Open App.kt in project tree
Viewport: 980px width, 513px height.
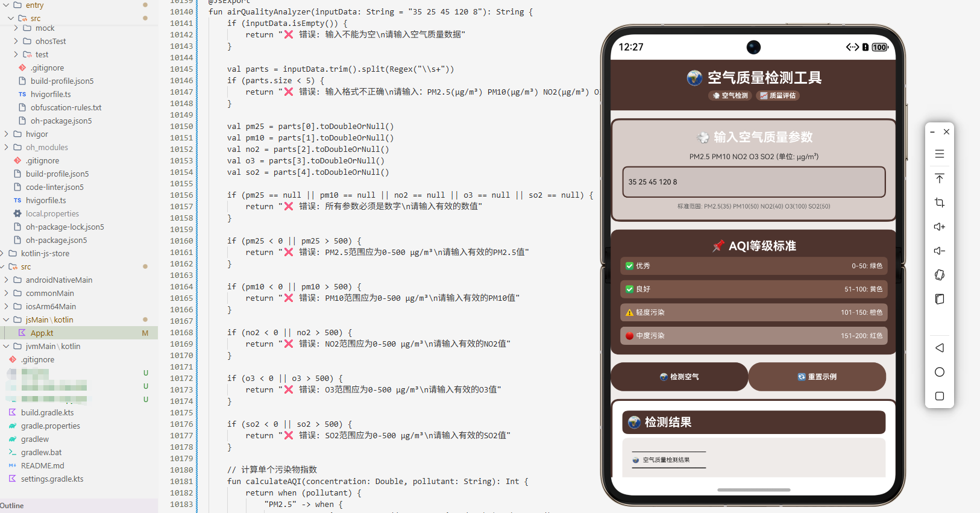tap(42, 333)
